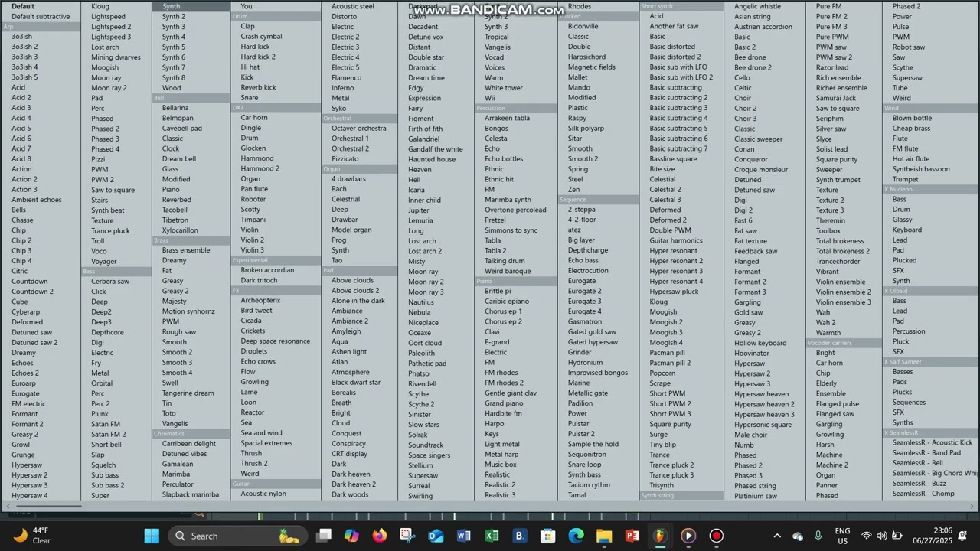The height and width of the screenshot is (551, 980).
Task: Pick the Mining dwarves preset
Action: [116, 57]
